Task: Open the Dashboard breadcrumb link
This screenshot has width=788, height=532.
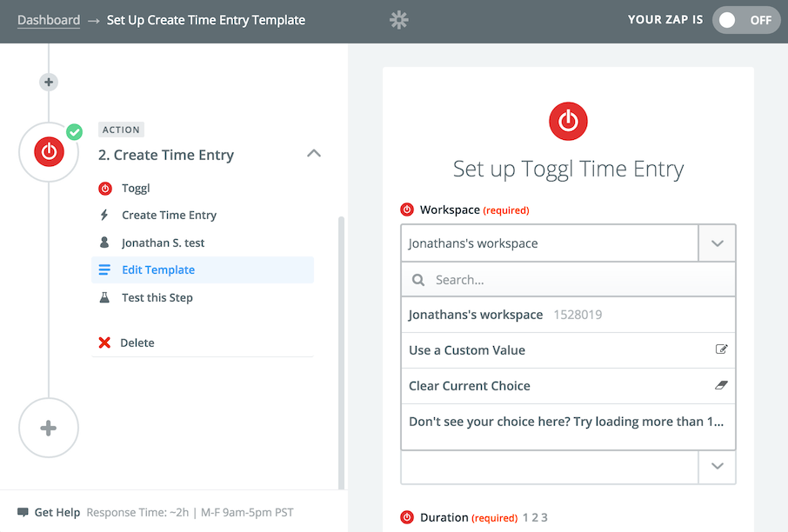Action: pos(49,20)
